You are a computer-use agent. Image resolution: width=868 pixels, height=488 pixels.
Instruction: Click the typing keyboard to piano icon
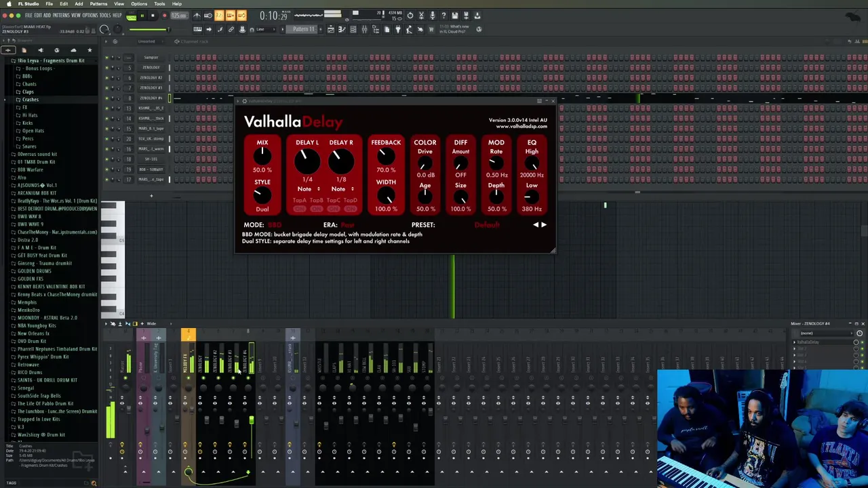coord(197,29)
